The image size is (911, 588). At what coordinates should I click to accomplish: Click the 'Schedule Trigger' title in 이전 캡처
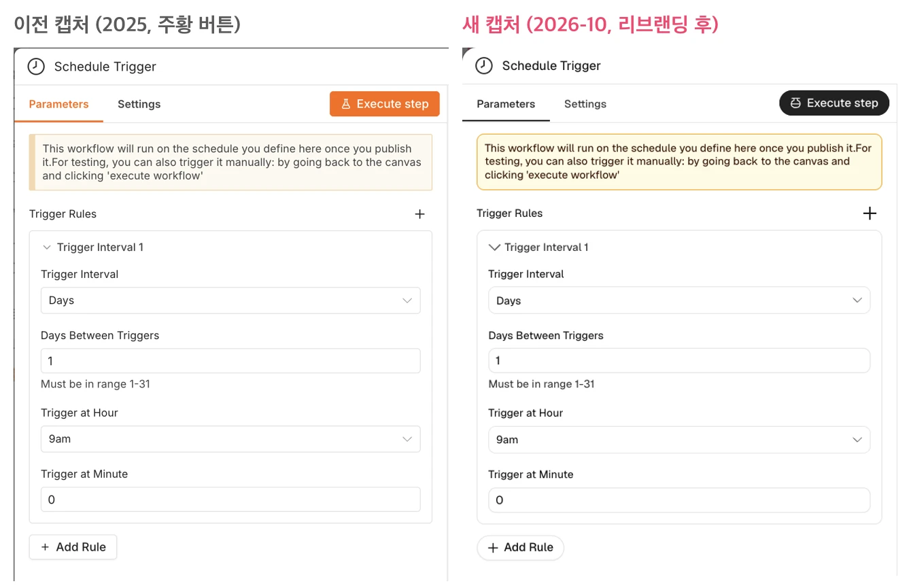105,67
